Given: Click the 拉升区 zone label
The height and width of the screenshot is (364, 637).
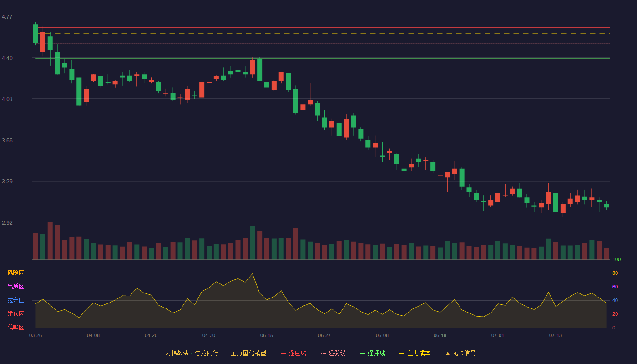Looking at the screenshot, I should click(x=15, y=300).
